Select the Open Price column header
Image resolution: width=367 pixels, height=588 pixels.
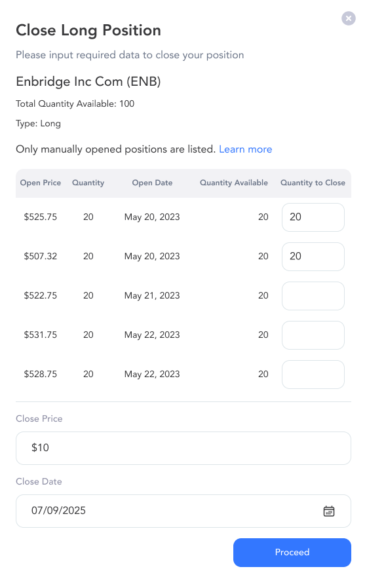point(41,183)
